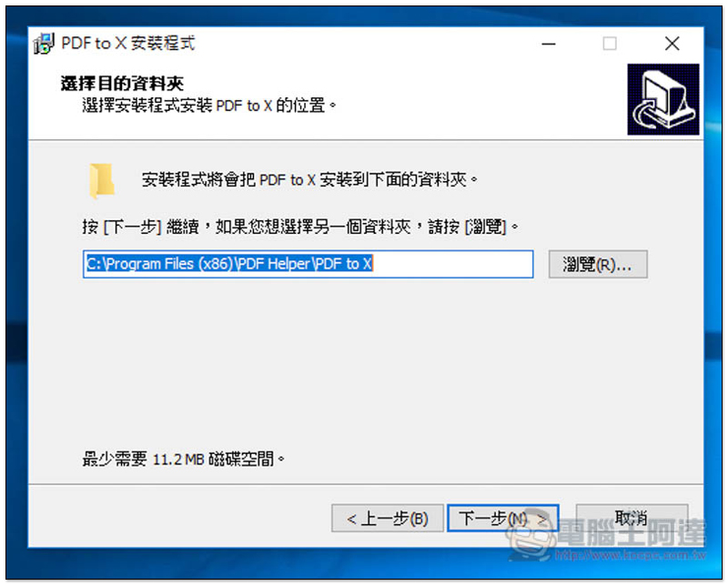
Task: Close the PDF to X installer window
Action: [672, 44]
